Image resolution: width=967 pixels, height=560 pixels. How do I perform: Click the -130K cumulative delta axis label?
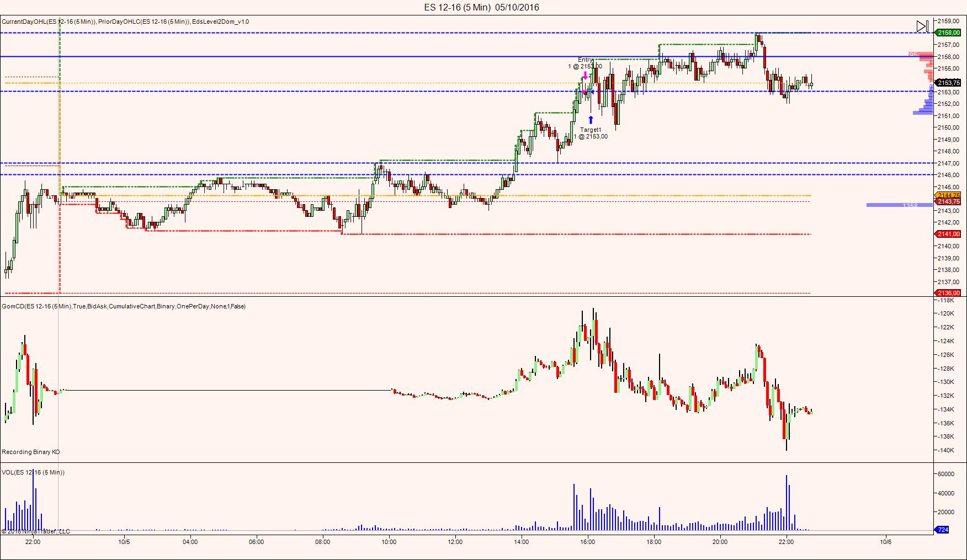point(946,382)
